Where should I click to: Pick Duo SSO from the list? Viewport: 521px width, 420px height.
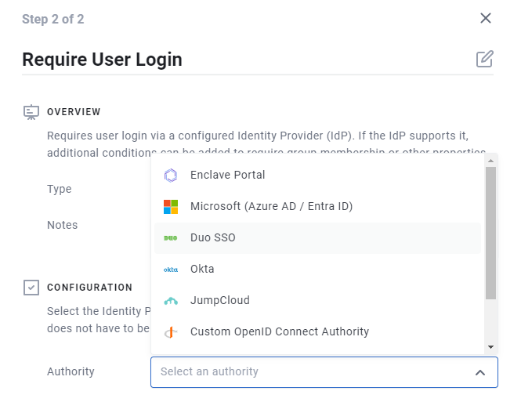pyautogui.click(x=317, y=238)
